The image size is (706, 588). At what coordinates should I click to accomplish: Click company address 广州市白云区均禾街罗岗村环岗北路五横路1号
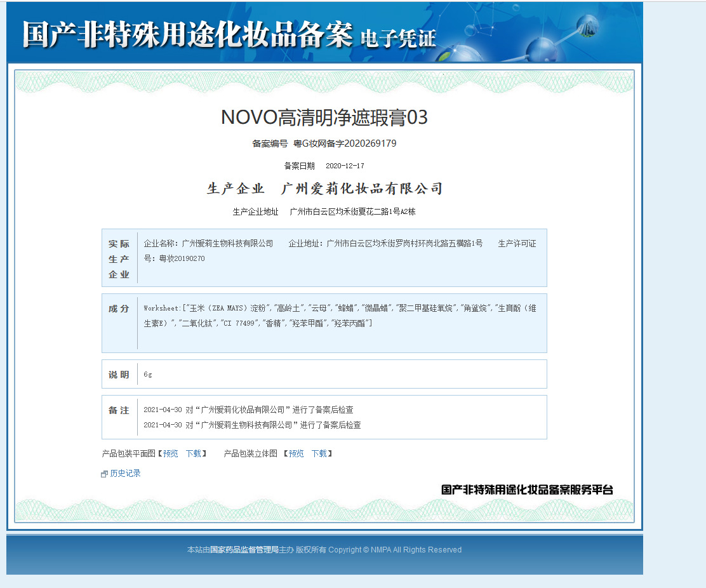point(404,244)
